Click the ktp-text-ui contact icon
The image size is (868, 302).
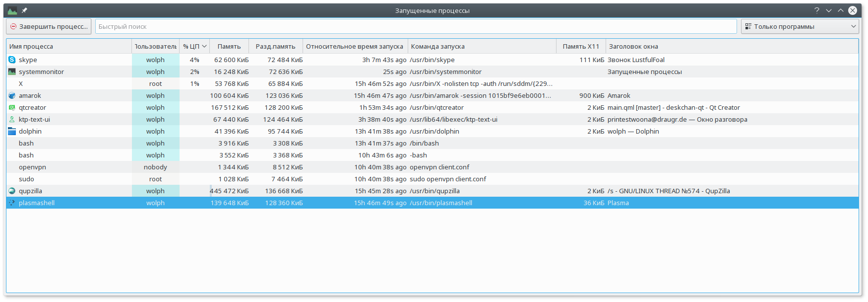point(12,119)
